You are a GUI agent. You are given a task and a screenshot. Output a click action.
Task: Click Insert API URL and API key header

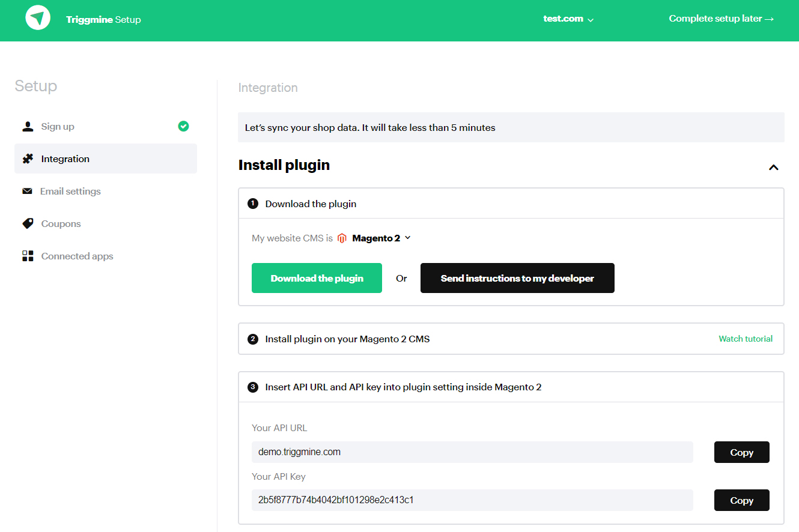[x=511, y=387]
